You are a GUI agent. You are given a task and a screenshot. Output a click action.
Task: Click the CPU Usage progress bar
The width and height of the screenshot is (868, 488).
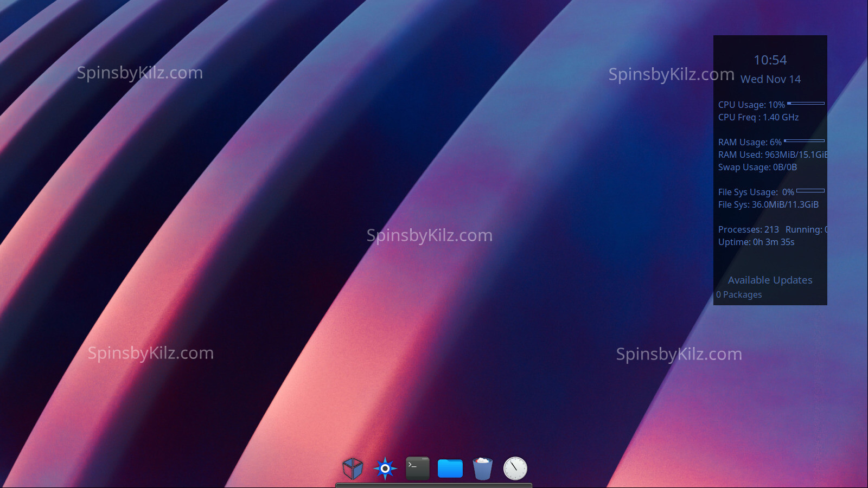806,103
